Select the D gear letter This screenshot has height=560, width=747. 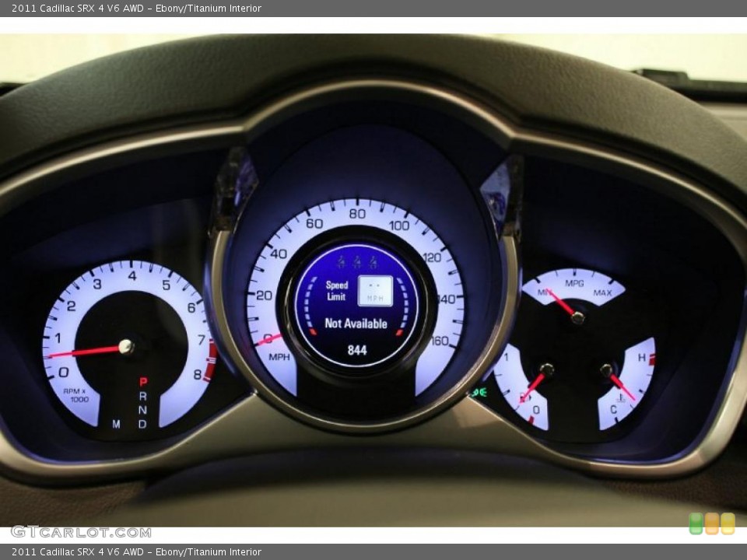pyautogui.click(x=142, y=424)
